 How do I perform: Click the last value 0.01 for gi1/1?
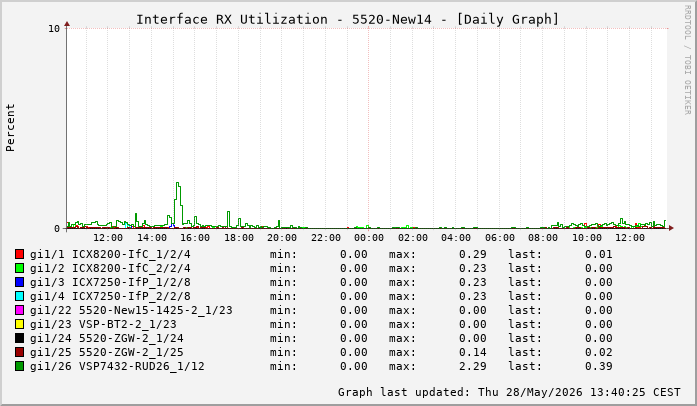598,254
